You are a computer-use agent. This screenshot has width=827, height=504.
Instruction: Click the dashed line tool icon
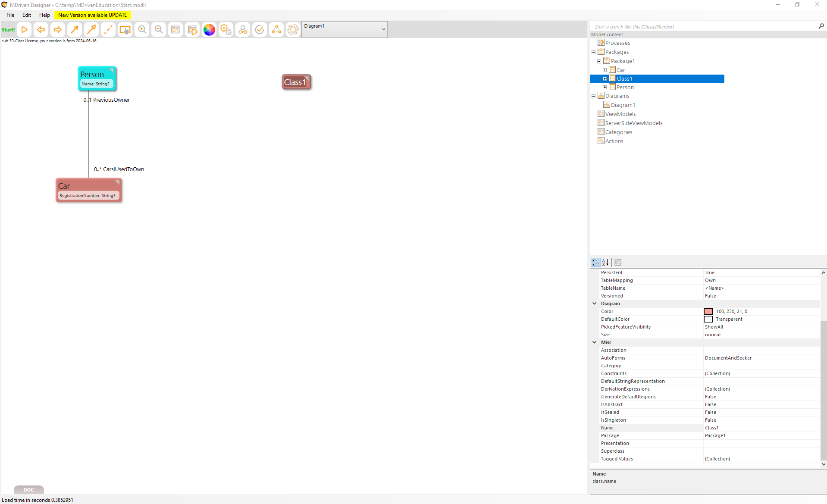pos(108,30)
